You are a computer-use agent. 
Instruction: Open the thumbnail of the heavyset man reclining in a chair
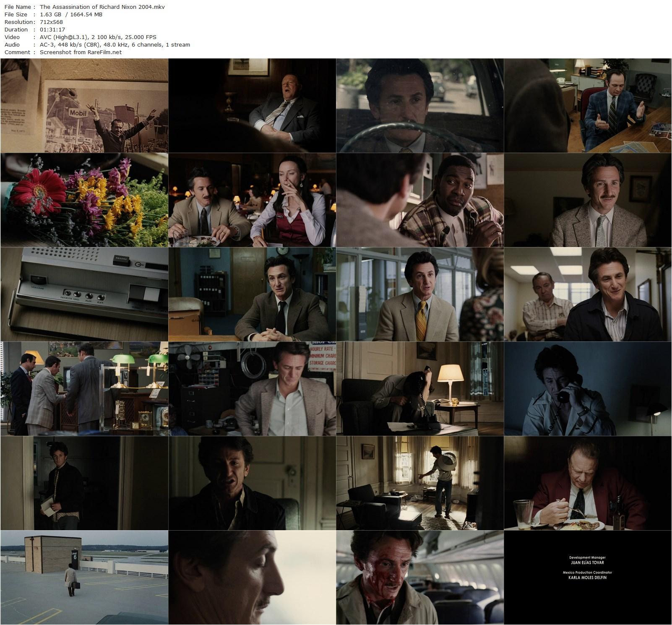click(252, 106)
